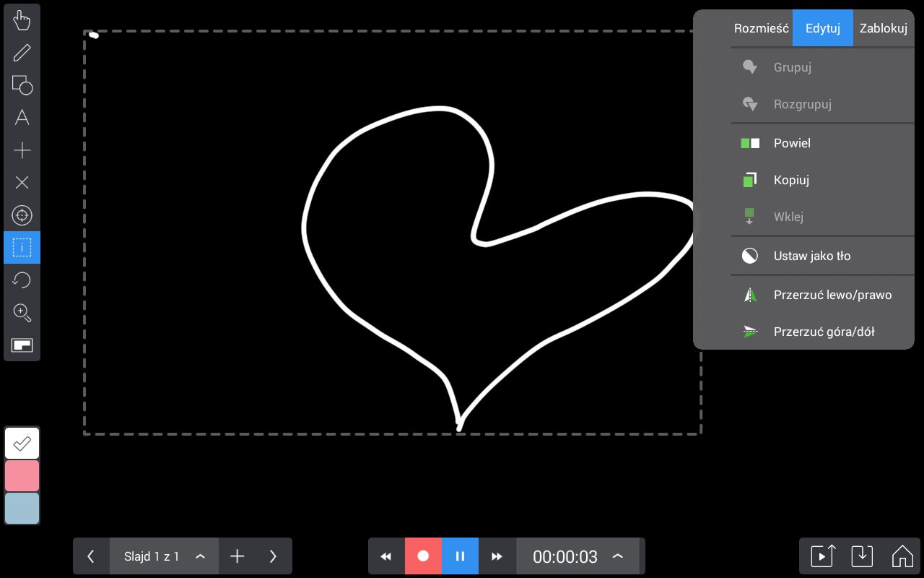Click the red record button

click(x=423, y=556)
